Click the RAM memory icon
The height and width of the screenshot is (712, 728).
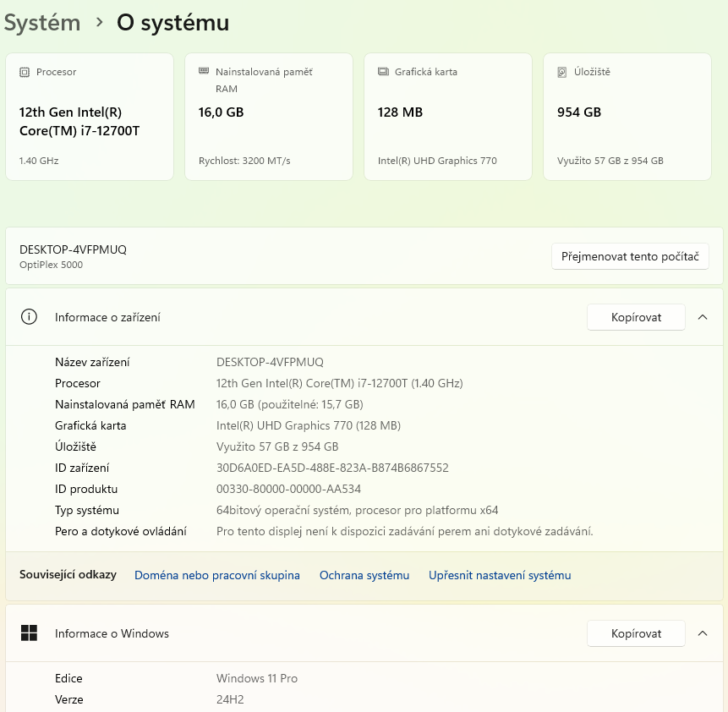point(204,70)
